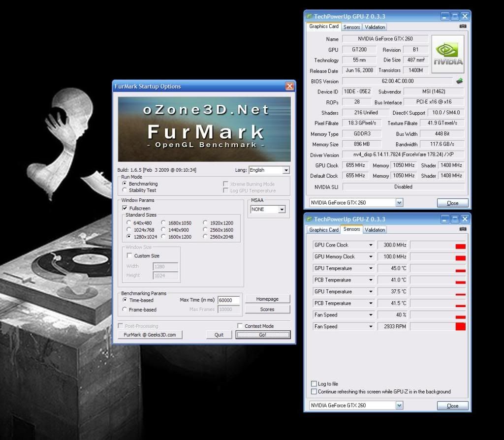
Task: Click the Driver Version field
Action: tap(403, 155)
